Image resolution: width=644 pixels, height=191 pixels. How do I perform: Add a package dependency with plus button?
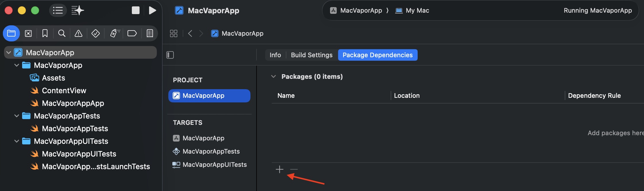279,169
